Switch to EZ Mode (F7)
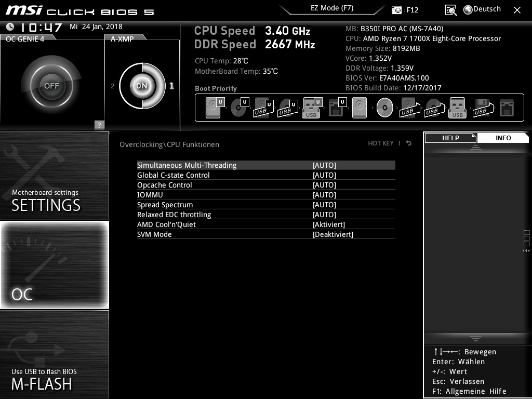 coord(332,8)
